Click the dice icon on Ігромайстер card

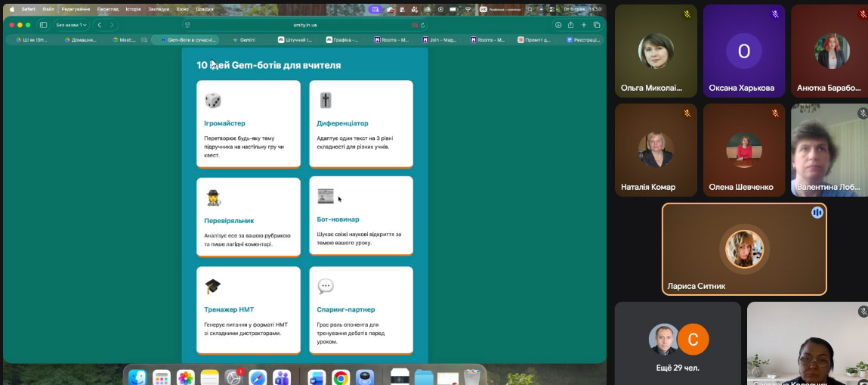pyautogui.click(x=212, y=101)
